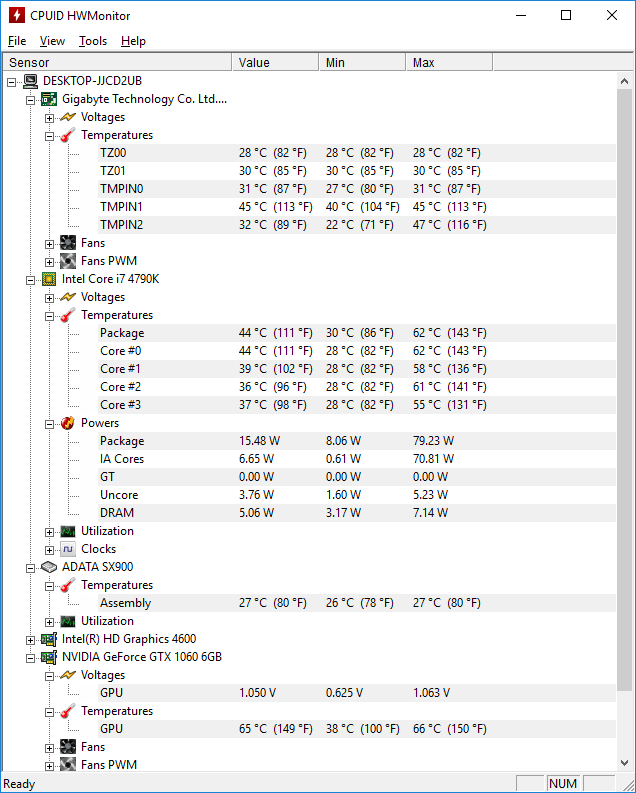Click the Ready status text
Image resolution: width=636 pixels, height=793 pixels.
point(19,784)
